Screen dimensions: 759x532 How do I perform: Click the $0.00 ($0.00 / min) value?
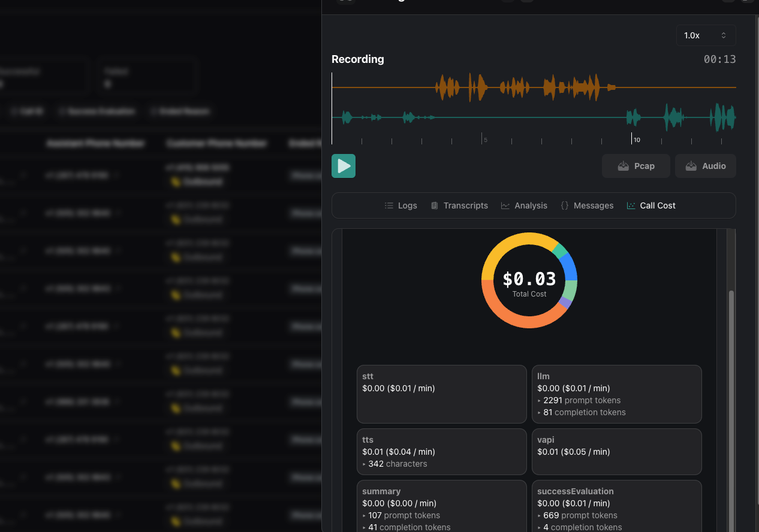(399, 503)
